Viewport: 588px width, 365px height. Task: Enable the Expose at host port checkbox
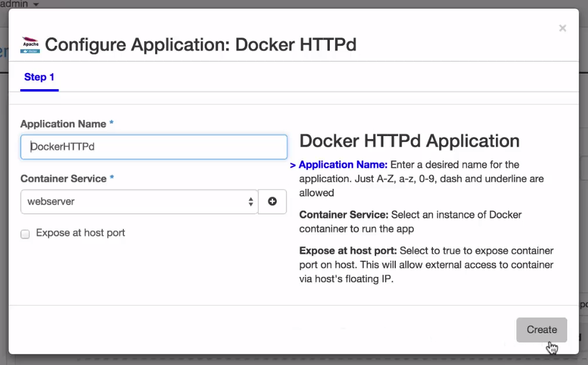(25, 234)
